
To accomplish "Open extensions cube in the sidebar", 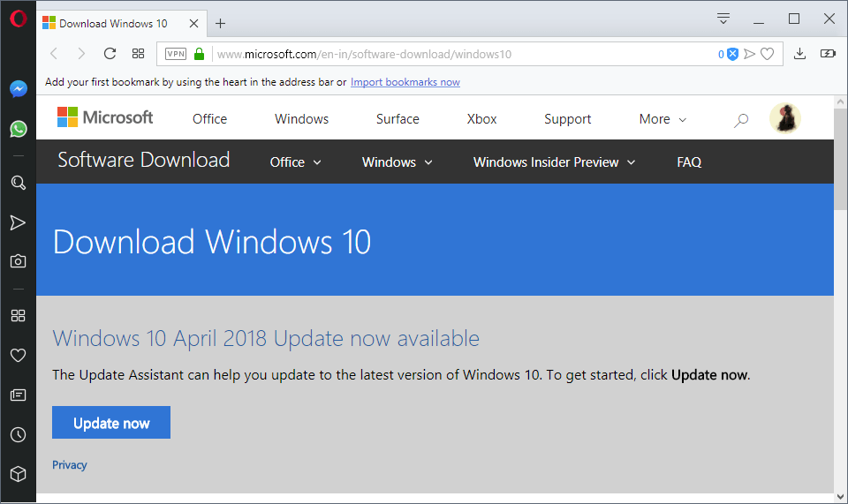I will click(x=19, y=474).
